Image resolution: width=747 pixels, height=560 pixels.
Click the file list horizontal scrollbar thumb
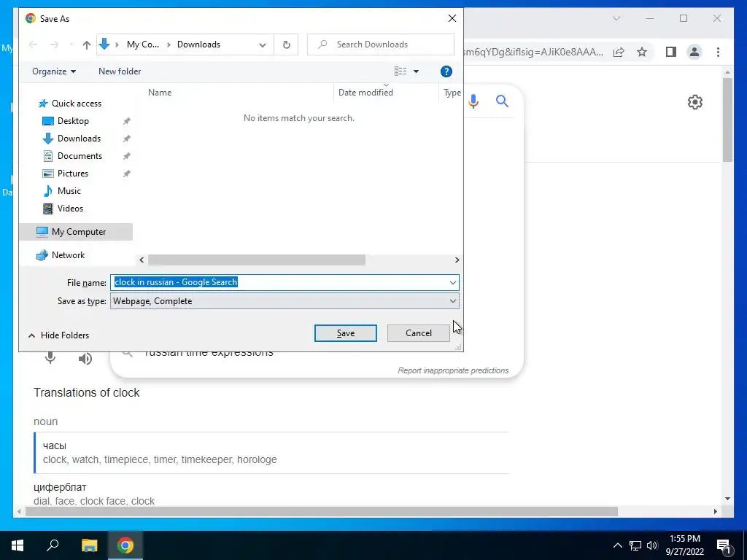click(x=256, y=260)
